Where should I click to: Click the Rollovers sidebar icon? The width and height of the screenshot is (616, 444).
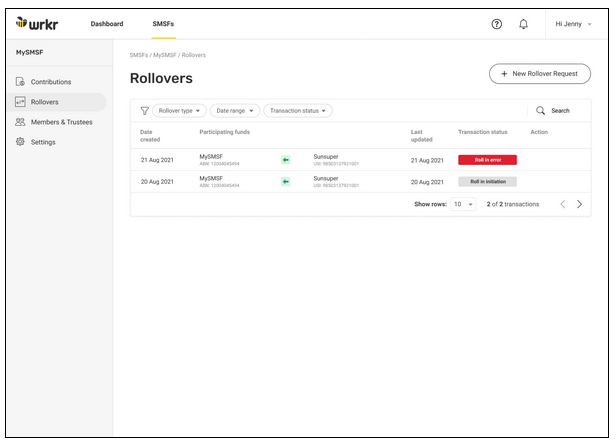tap(20, 102)
